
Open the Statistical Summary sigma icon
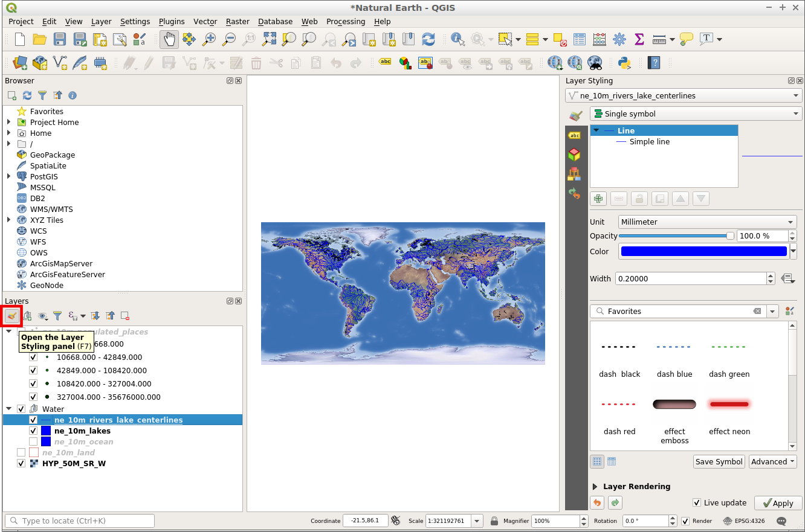[x=639, y=40]
